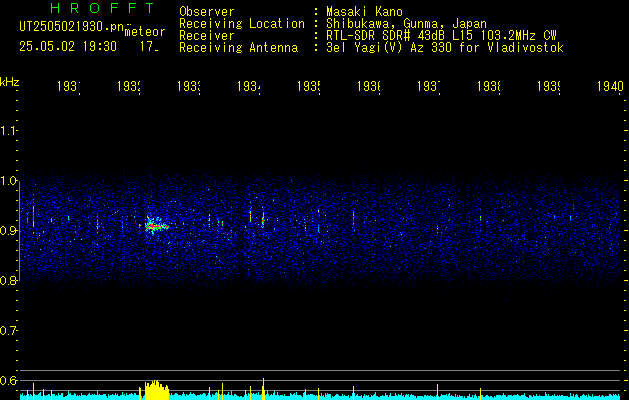Image resolution: width=629 pixels, height=400 pixels.
Task: Click the 'meteor' label under the file name
Action: (145, 32)
